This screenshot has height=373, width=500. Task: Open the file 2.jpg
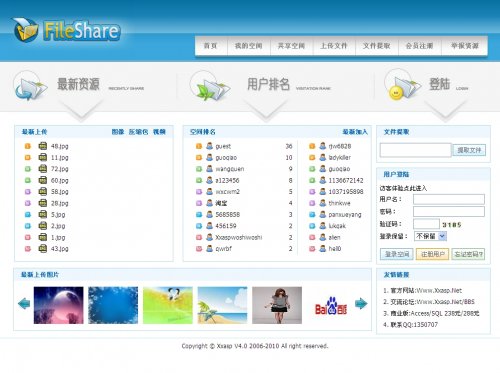[58, 226]
